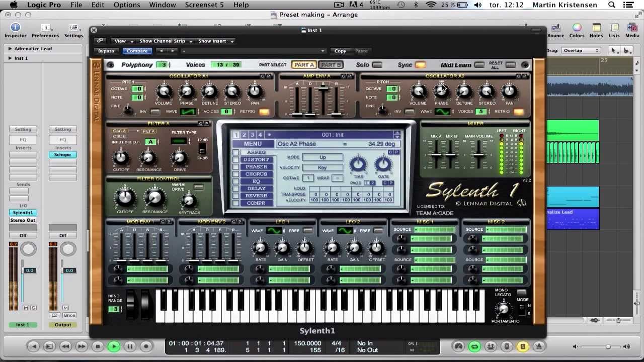Switch to the PART B tab
Viewport: 644px width, 362px height.
coord(331,65)
